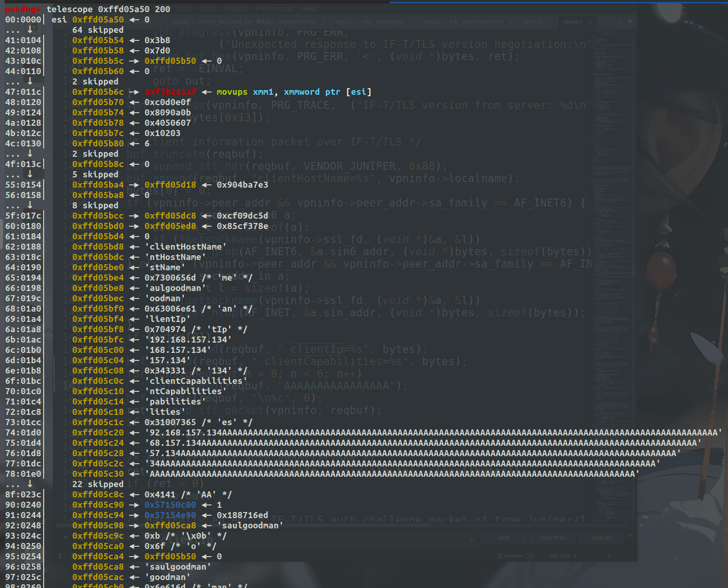Open the C syntax selector in status bar
Screen dimensions: 728x588
tap(610, 556)
